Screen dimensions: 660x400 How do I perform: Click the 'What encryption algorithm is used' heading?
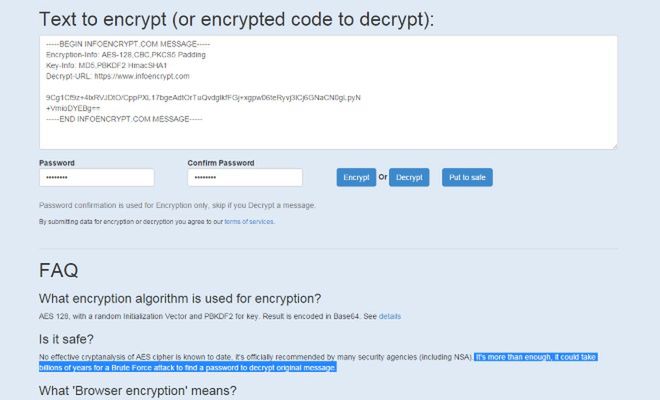tap(179, 298)
